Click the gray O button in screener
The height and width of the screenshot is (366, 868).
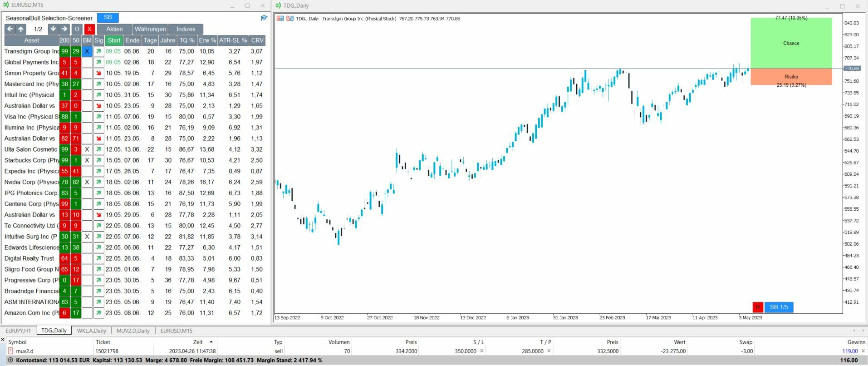click(x=77, y=29)
